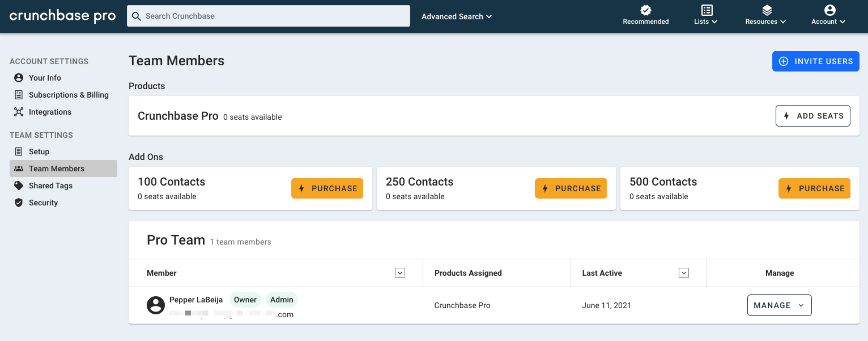Image resolution: width=868 pixels, height=341 pixels.
Task: Click Pepper LaBeija's avatar icon
Action: pos(156,305)
